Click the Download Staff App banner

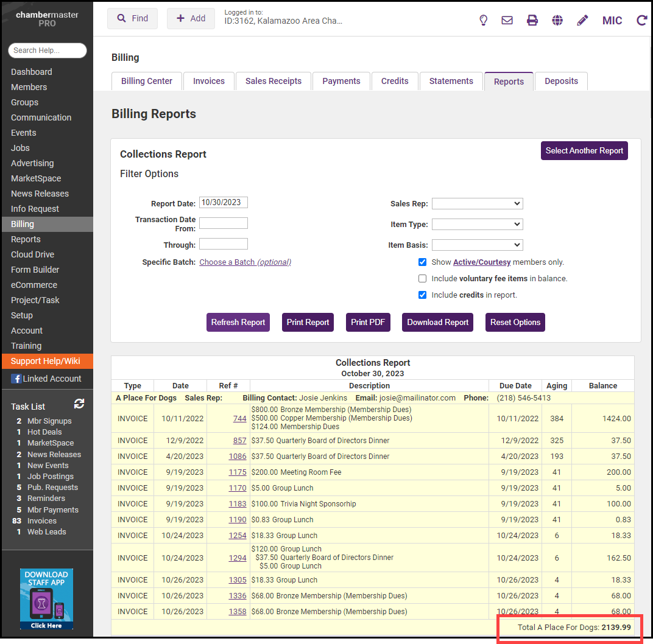(46, 599)
